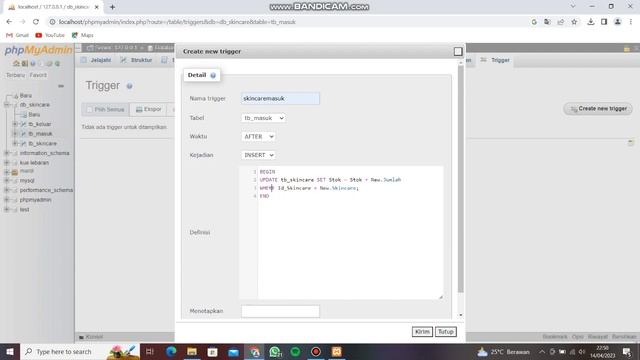Click the phpMyAdmin logo
Viewport: 640px width, 360px height.
pos(38,50)
